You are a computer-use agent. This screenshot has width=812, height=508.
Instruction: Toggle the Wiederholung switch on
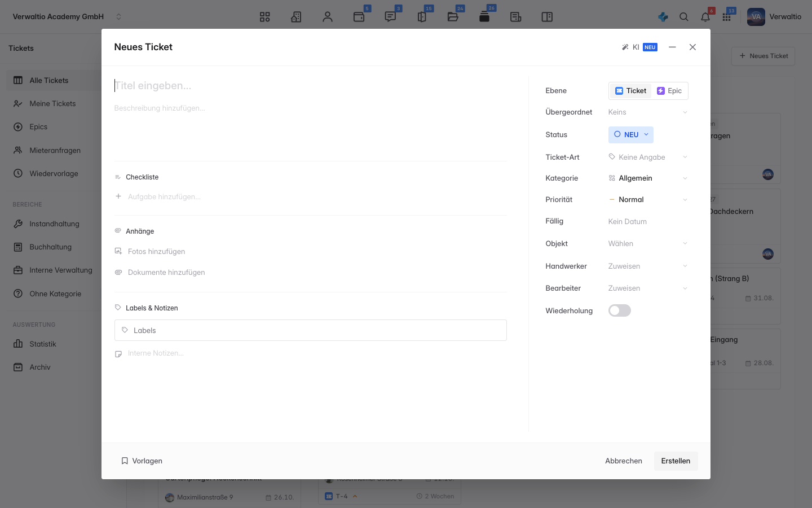(x=620, y=310)
